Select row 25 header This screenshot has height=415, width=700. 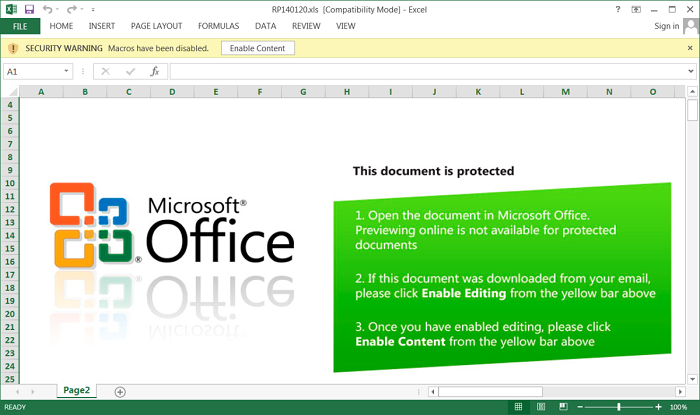(10, 379)
